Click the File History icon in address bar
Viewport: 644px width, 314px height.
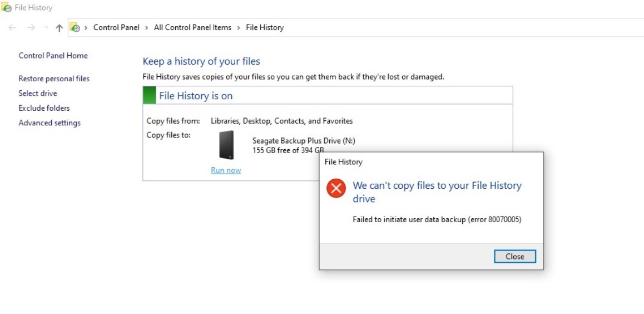[75, 28]
